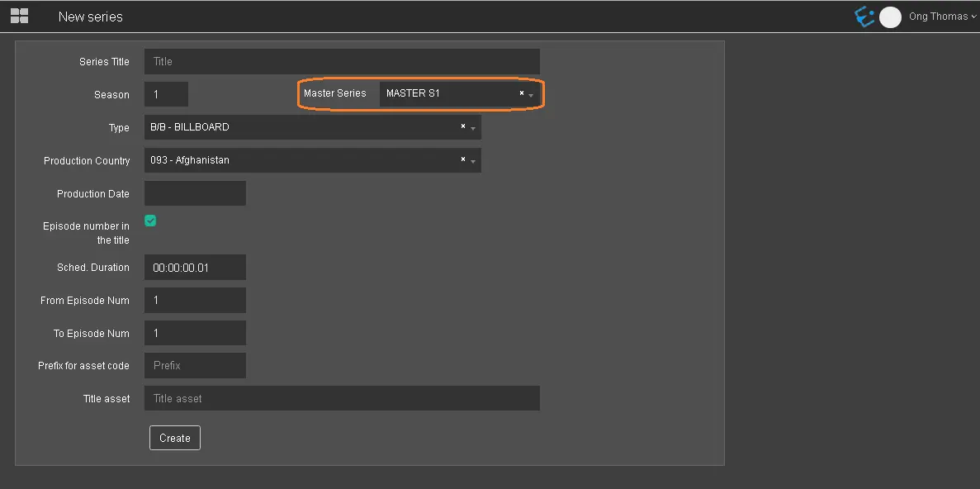Click the blue app logo icon
Image resolution: width=980 pixels, height=489 pixels.
864,17
